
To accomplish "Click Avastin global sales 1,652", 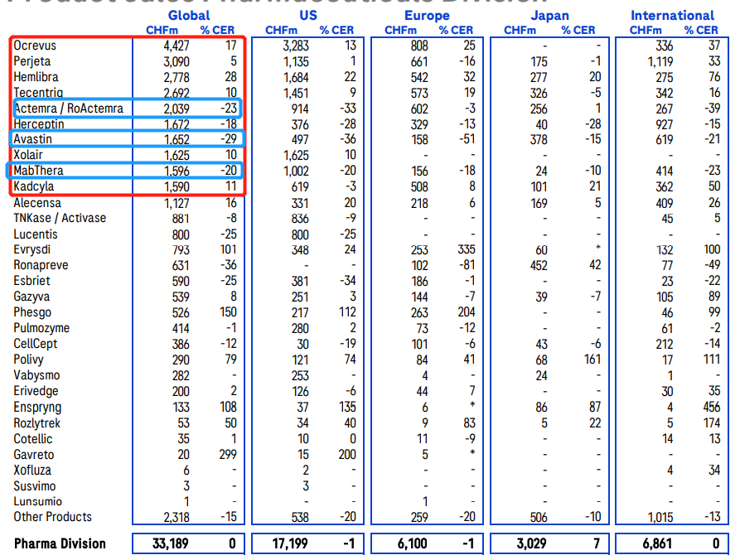I will click(177, 140).
